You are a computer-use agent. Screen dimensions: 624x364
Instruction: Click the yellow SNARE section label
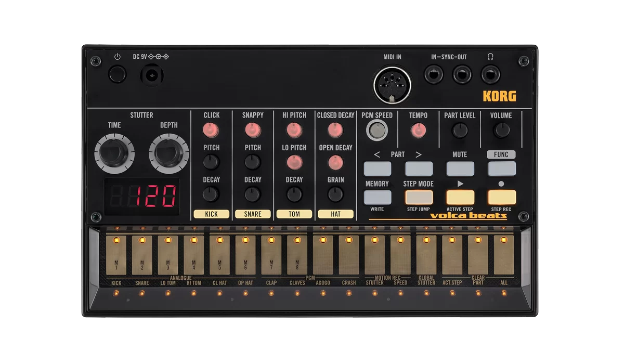(x=253, y=214)
